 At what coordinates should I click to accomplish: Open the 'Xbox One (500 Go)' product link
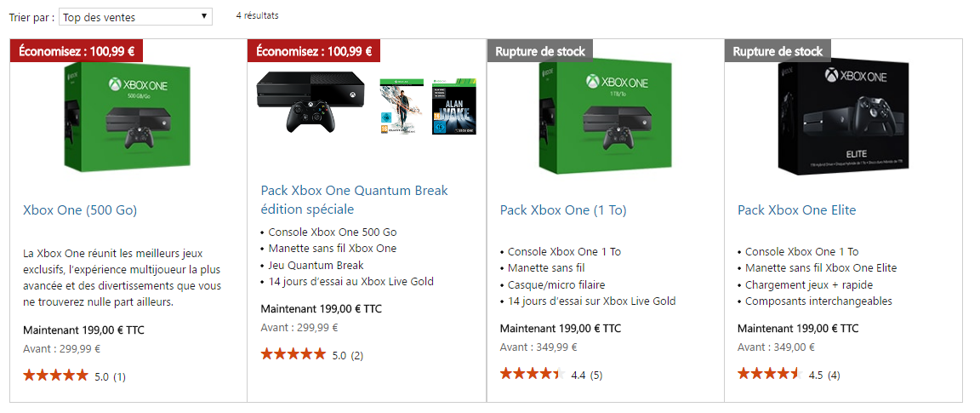80,210
